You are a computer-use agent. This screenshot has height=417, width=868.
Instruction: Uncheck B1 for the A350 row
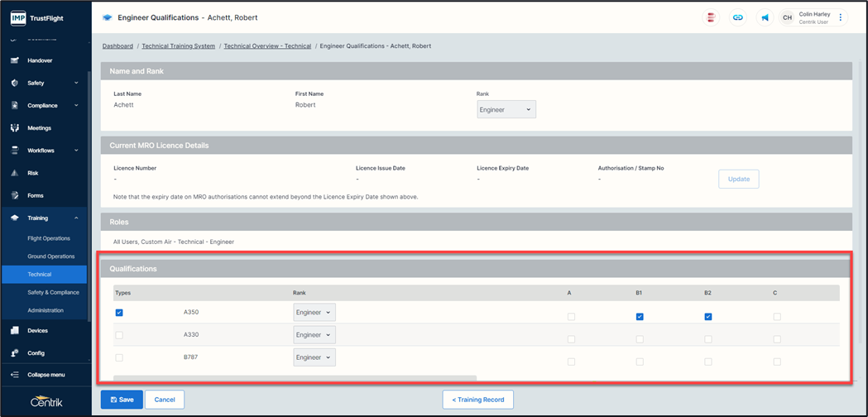click(x=640, y=316)
